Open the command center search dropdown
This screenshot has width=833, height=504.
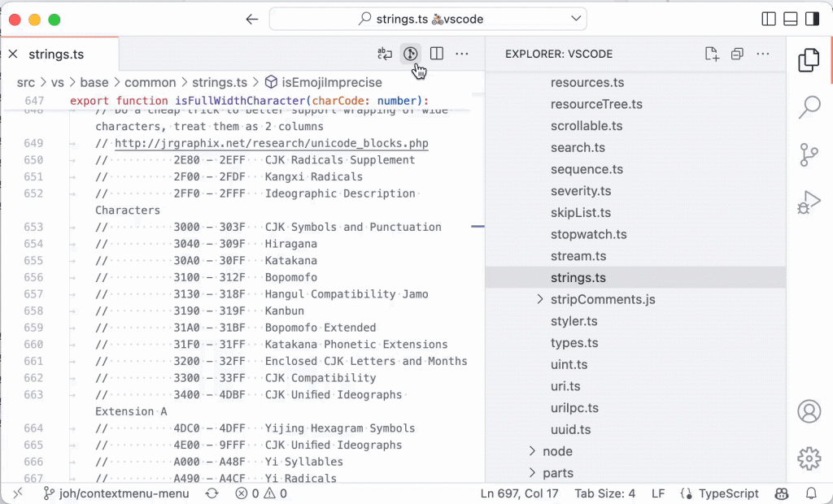point(576,19)
